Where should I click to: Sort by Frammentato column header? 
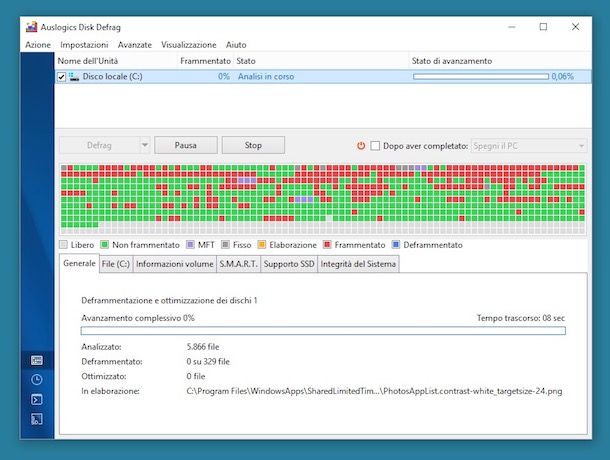[205, 61]
